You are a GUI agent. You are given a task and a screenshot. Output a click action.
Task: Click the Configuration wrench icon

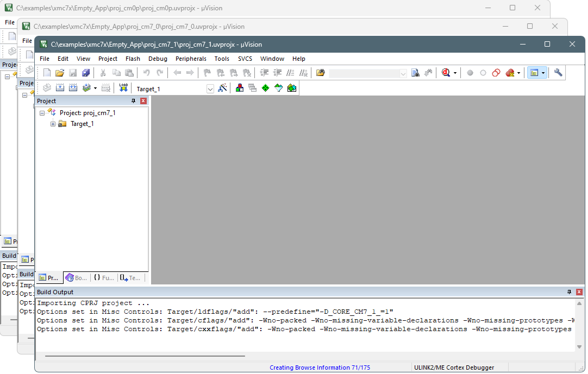pyautogui.click(x=558, y=73)
